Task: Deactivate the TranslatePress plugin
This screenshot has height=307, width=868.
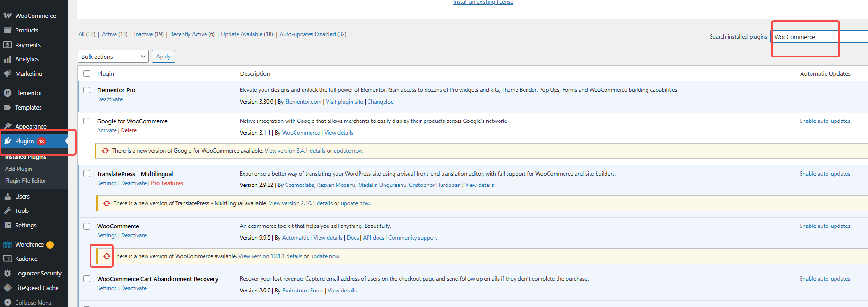Action: 134,183
